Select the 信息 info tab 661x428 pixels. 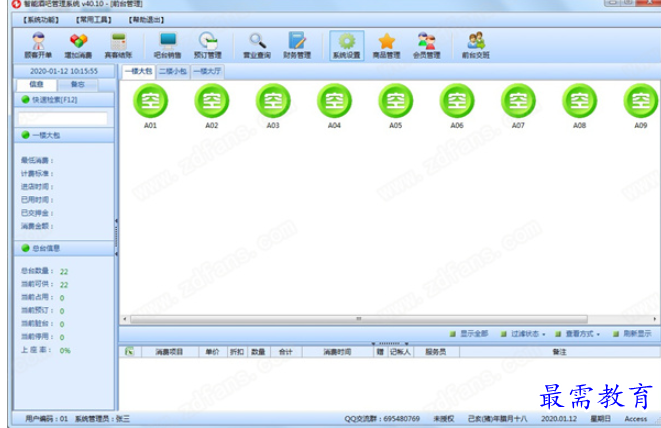point(36,84)
